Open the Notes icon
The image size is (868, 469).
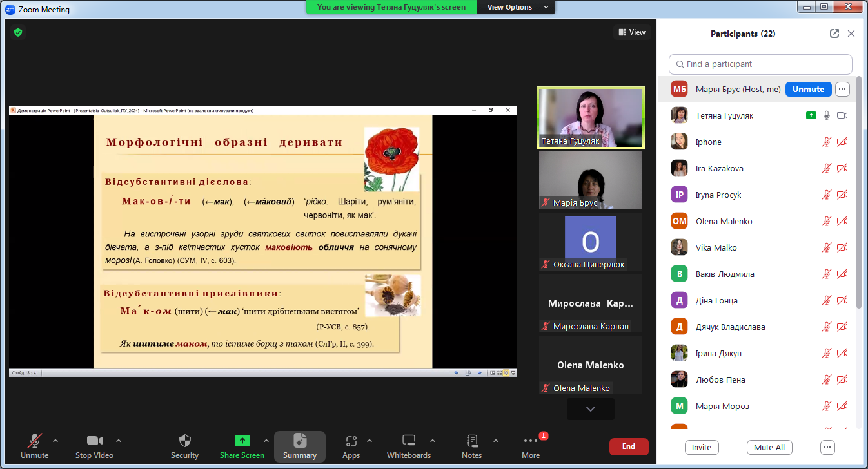click(471, 441)
